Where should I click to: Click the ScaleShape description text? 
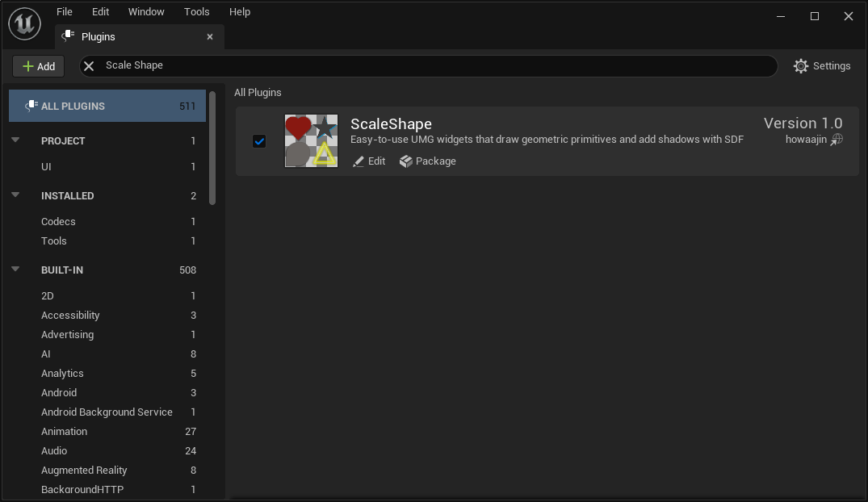pyautogui.click(x=547, y=140)
